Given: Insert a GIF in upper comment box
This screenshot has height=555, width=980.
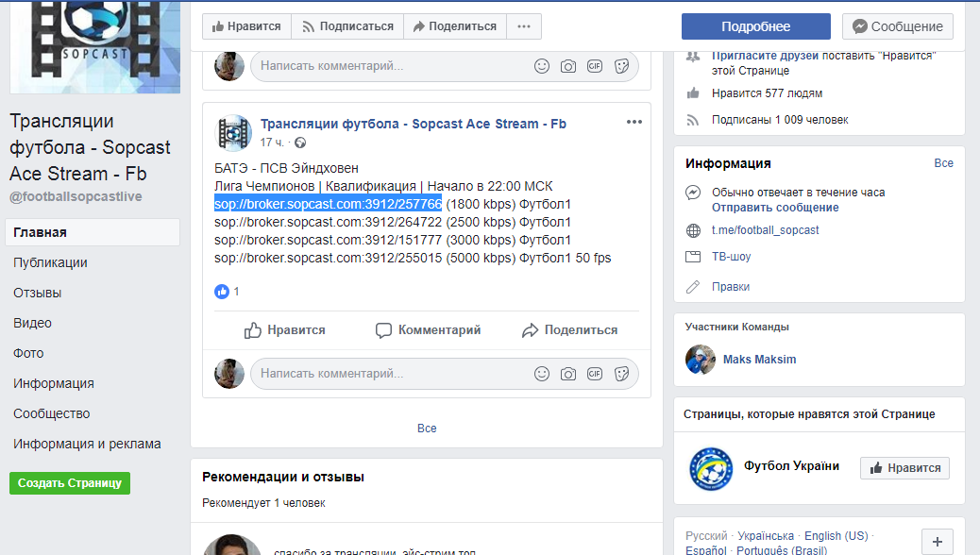Looking at the screenshot, I should tap(595, 66).
